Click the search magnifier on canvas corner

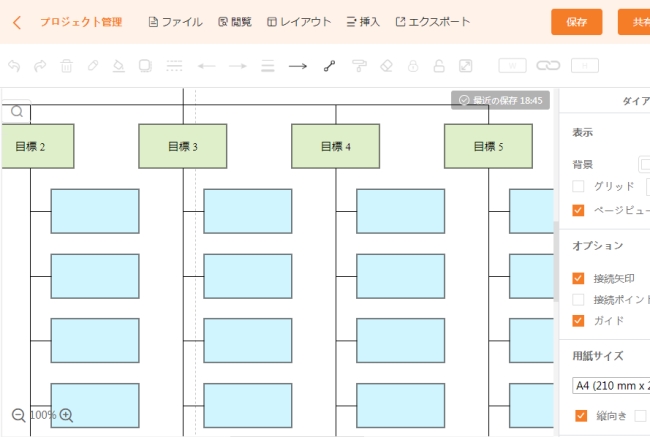click(17, 113)
